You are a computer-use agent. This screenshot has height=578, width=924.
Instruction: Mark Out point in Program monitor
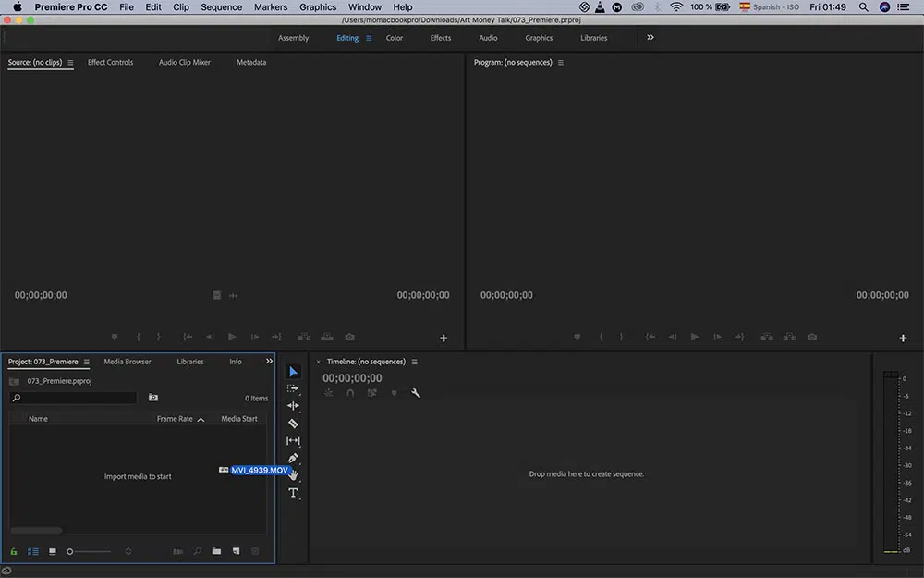point(621,337)
